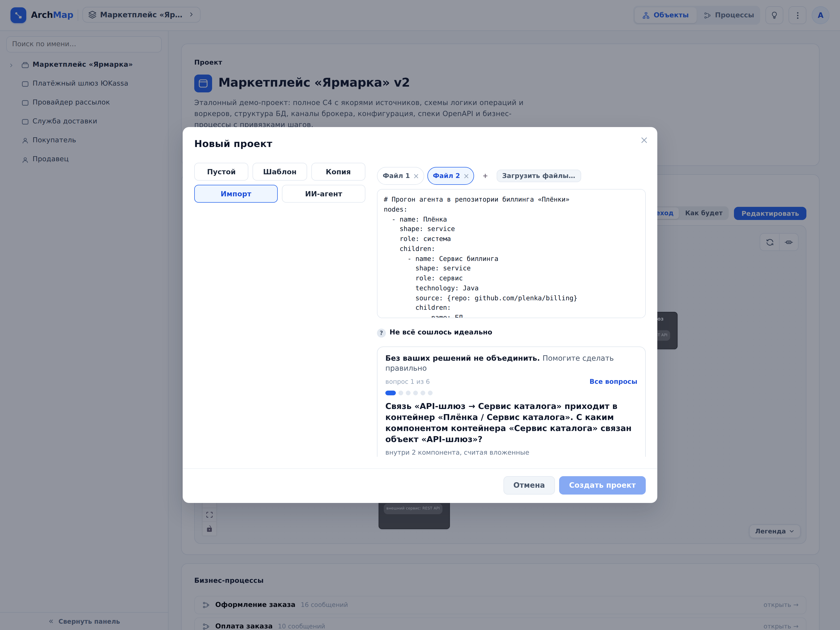Viewport: 840px width, 630px height.
Task: Open the project selector Маркетплейс «Яр…
Action: click(141, 15)
